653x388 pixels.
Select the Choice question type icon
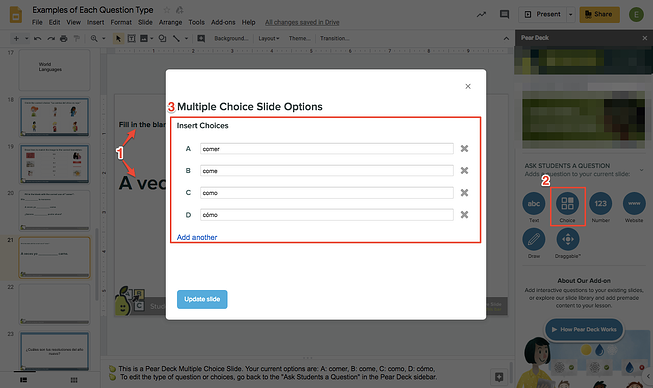pyautogui.click(x=567, y=203)
